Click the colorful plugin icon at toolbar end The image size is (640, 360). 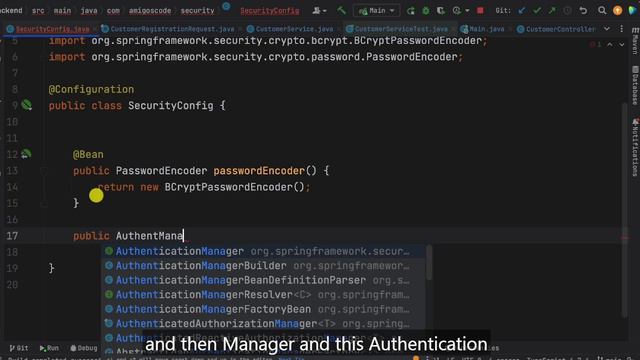click(x=633, y=11)
